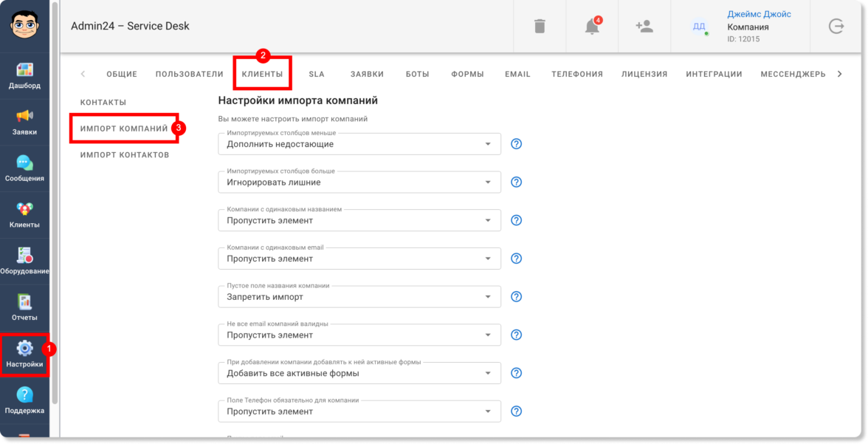This screenshot has width=868, height=444.
Task: Click the logout icon in header
Action: pyautogui.click(x=836, y=26)
